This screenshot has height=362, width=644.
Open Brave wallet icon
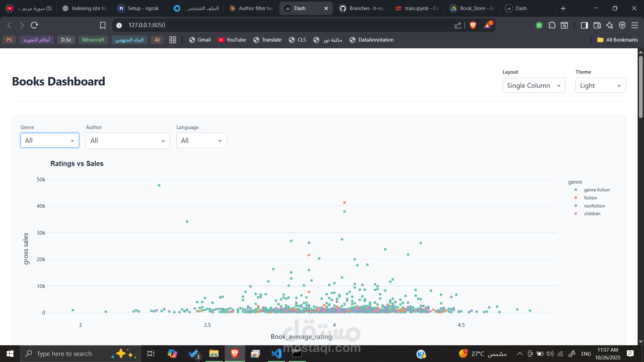pos(597,25)
